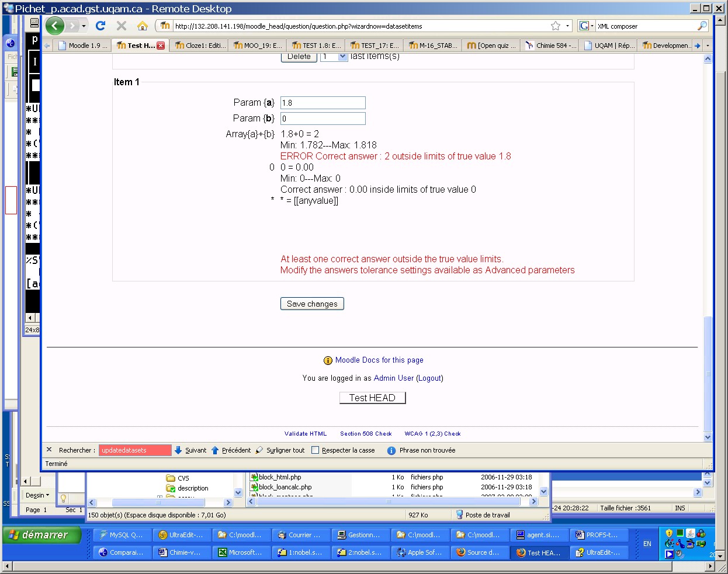This screenshot has width=728, height=574.
Task: Go to the Home page icon
Action: pos(143,26)
